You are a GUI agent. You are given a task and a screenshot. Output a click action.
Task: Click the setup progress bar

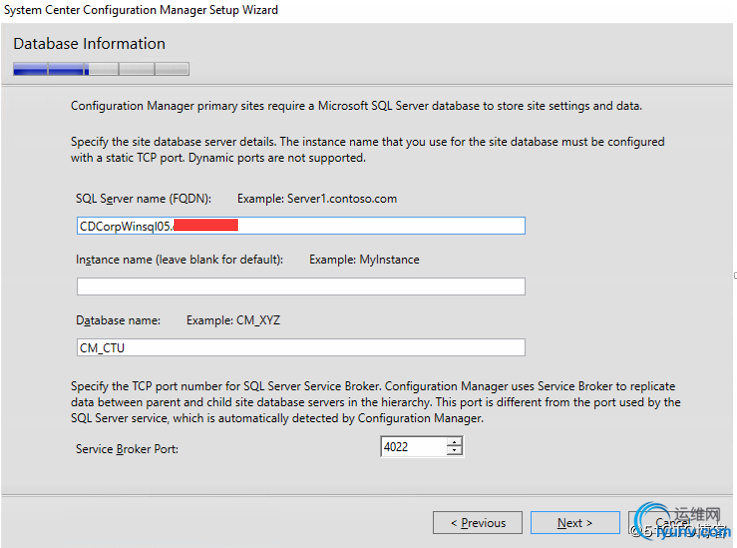(x=101, y=69)
